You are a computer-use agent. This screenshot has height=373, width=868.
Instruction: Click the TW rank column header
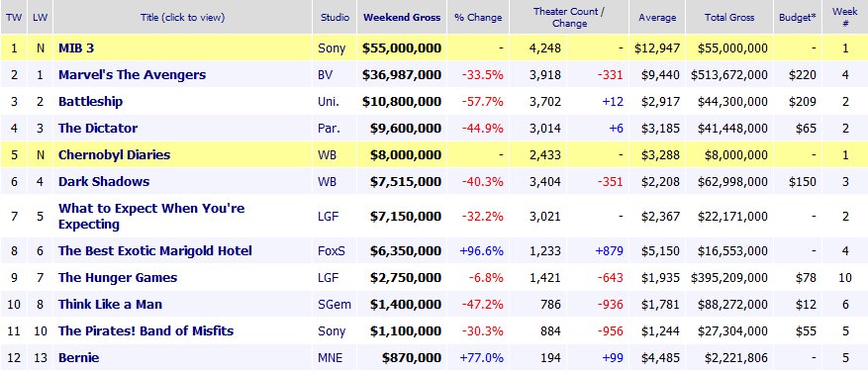point(14,17)
